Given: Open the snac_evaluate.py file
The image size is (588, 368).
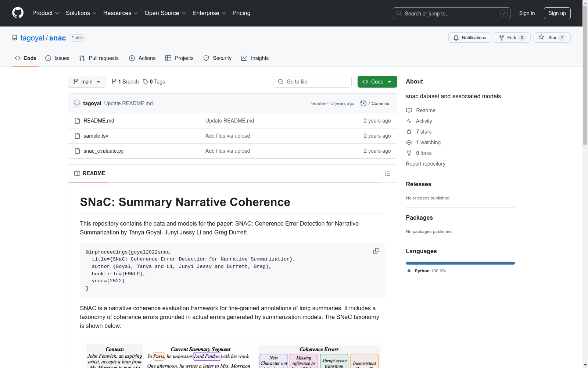Looking at the screenshot, I should coord(104,151).
